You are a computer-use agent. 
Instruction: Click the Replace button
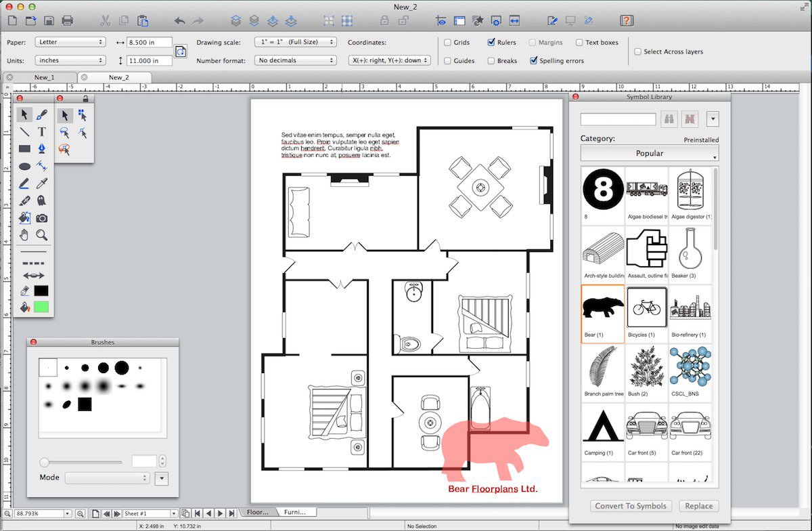[x=698, y=506]
